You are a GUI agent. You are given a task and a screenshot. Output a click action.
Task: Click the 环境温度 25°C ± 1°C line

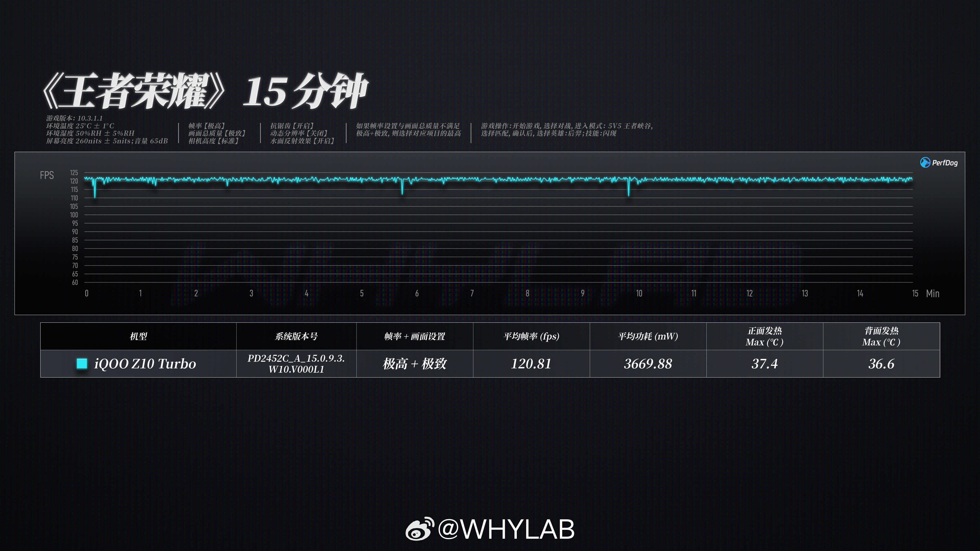tap(80, 126)
